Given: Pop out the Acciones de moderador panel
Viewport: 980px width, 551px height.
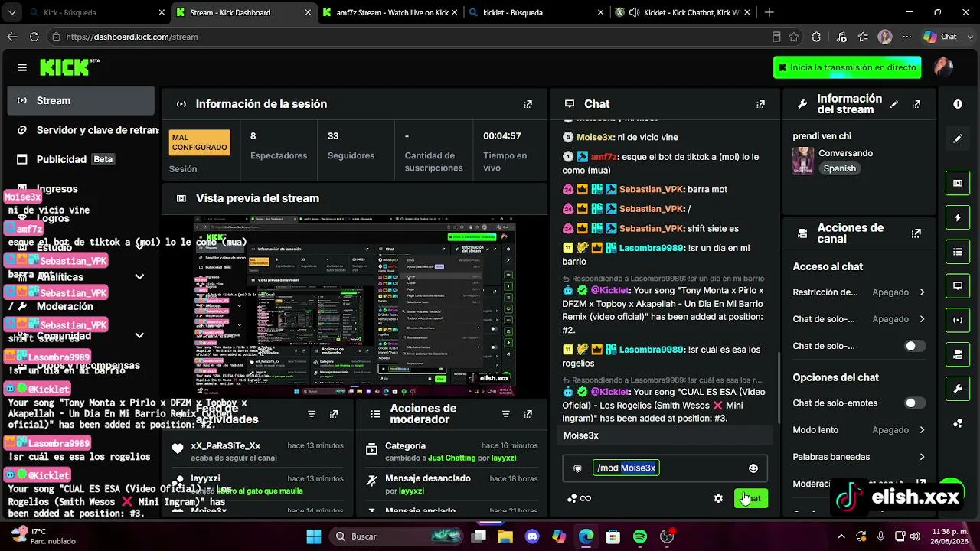Looking at the screenshot, I should coord(528,414).
